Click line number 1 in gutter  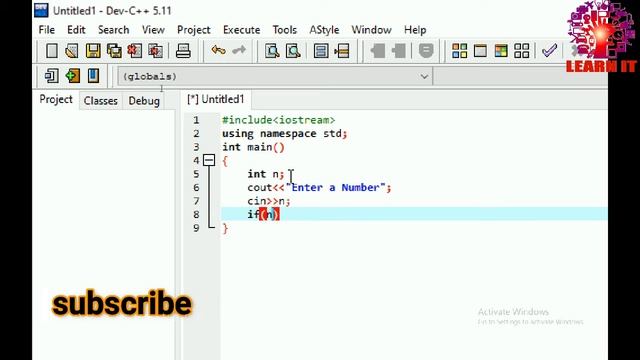196,120
